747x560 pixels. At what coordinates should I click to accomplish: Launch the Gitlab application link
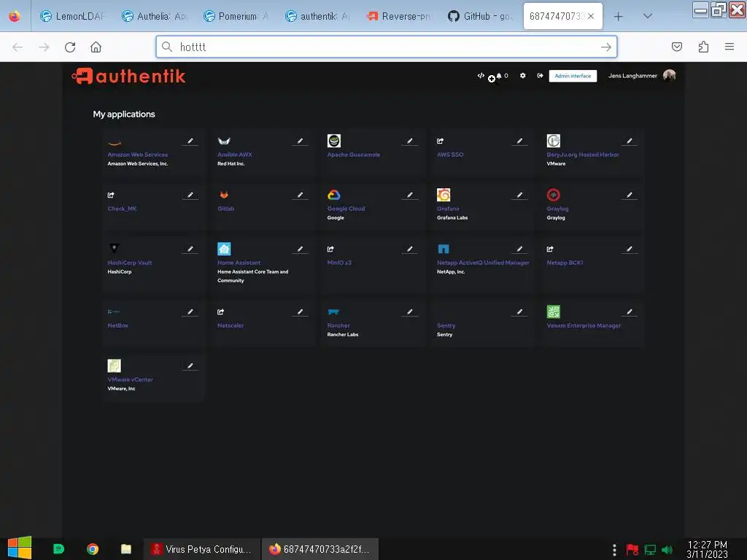coord(226,209)
